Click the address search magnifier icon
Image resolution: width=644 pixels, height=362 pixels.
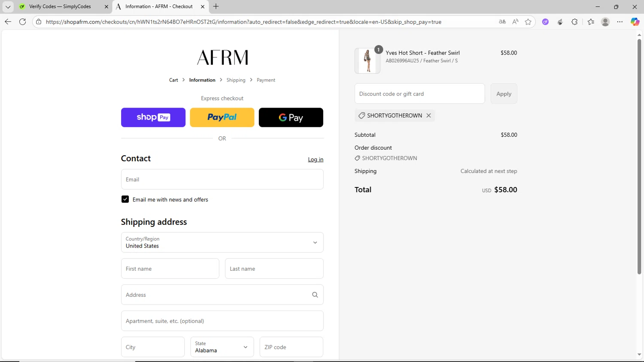pos(315,295)
